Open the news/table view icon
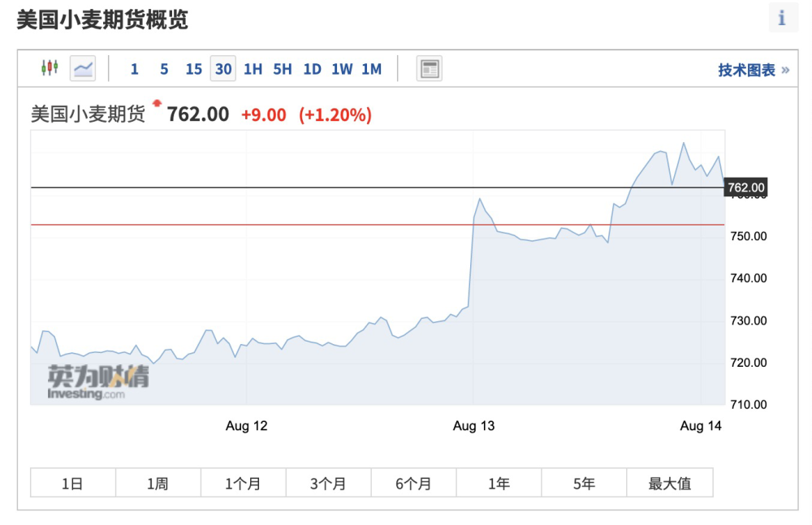Image resolution: width=812 pixels, height=525 pixels. [x=430, y=68]
